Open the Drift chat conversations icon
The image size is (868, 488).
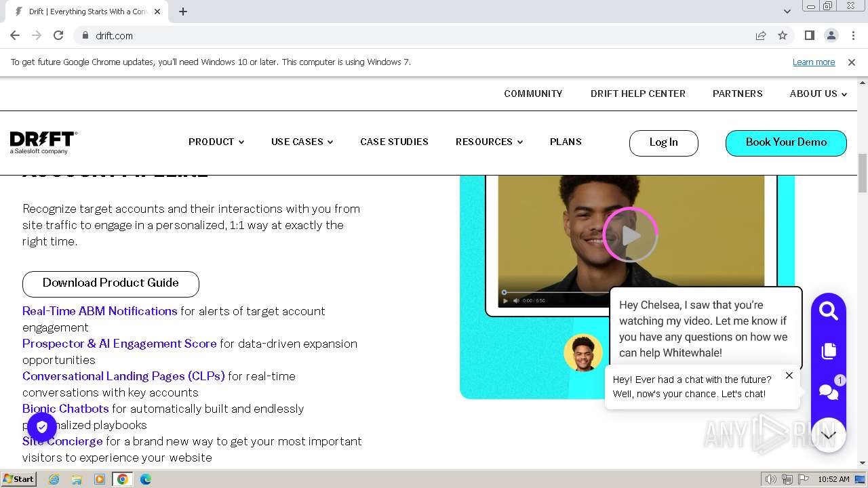point(828,391)
